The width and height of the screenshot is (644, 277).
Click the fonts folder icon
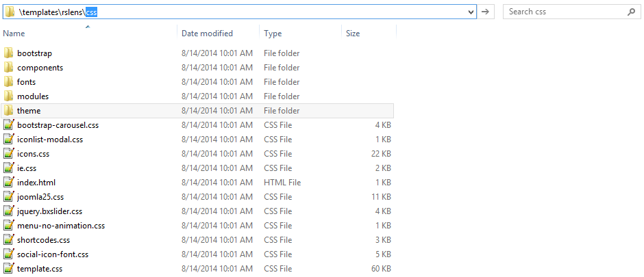pos(9,81)
